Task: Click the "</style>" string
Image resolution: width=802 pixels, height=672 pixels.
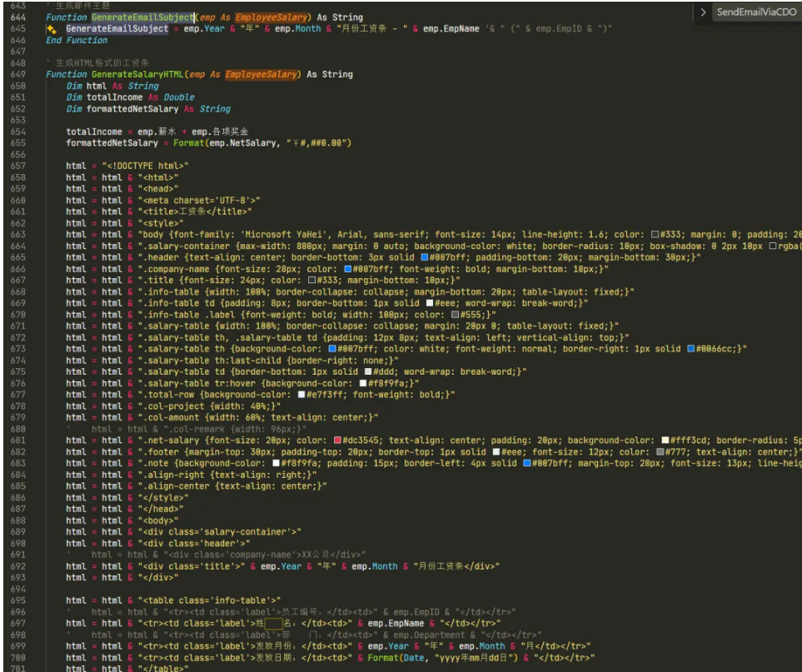Action: (163, 498)
